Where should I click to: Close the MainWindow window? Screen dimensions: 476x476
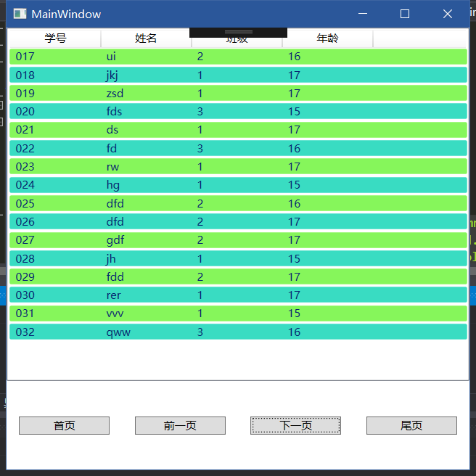tap(448, 14)
